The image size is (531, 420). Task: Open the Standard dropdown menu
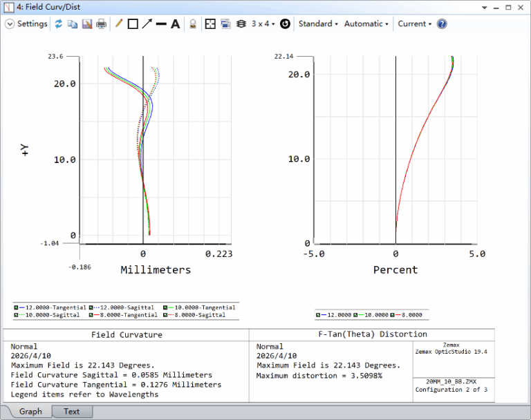pyautogui.click(x=318, y=23)
